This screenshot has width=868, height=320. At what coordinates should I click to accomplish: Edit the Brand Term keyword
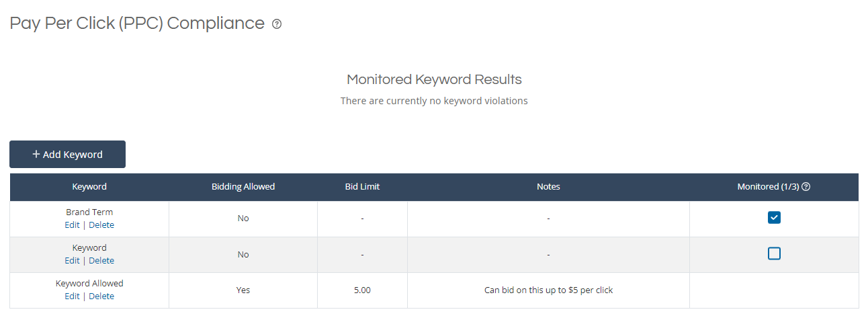[72, 225]
